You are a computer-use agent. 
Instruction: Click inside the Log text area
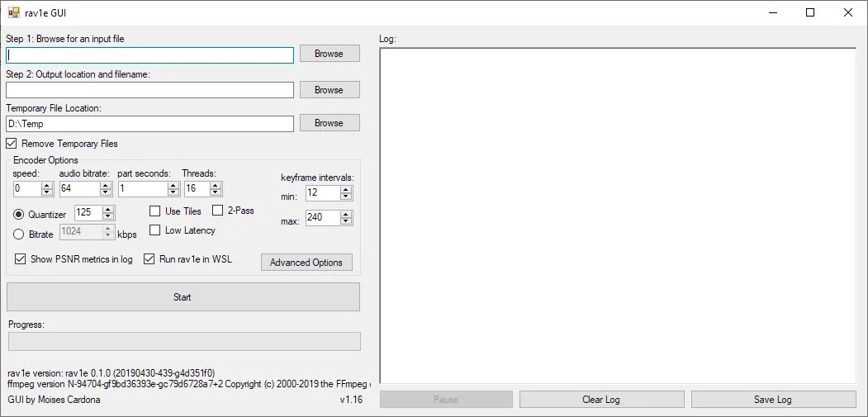coord(618,215)
